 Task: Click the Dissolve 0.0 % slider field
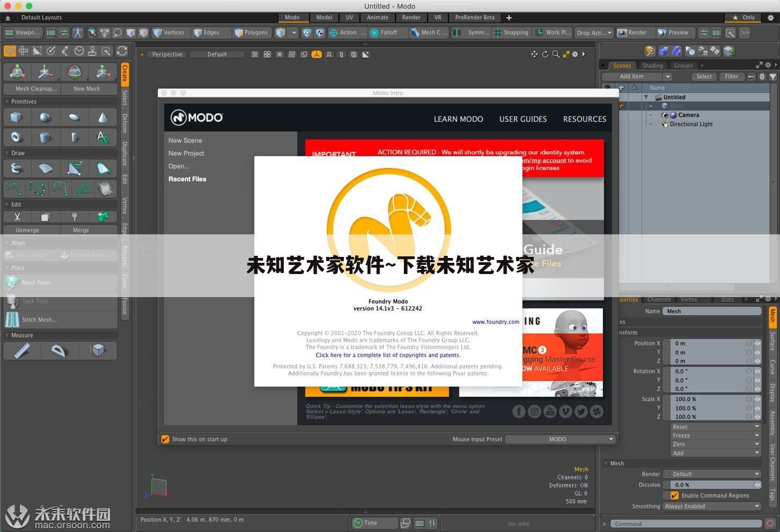coord(712,485)
